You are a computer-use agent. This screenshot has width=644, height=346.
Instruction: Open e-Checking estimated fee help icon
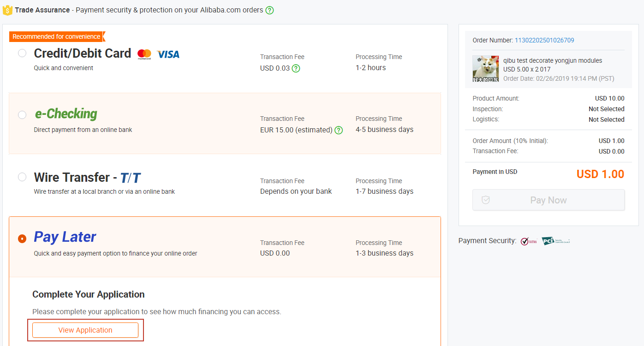339,130
